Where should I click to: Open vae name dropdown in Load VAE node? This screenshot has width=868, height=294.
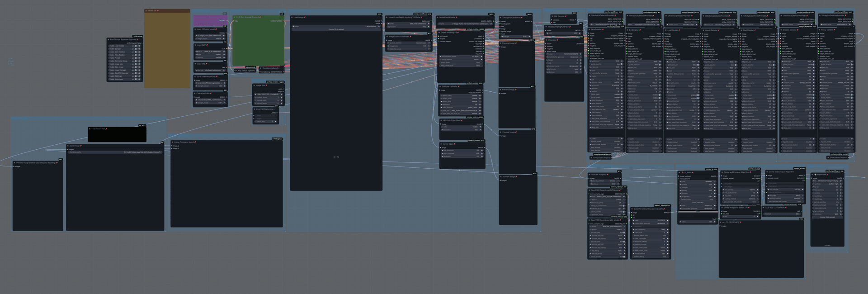click(x=210, y=70)
